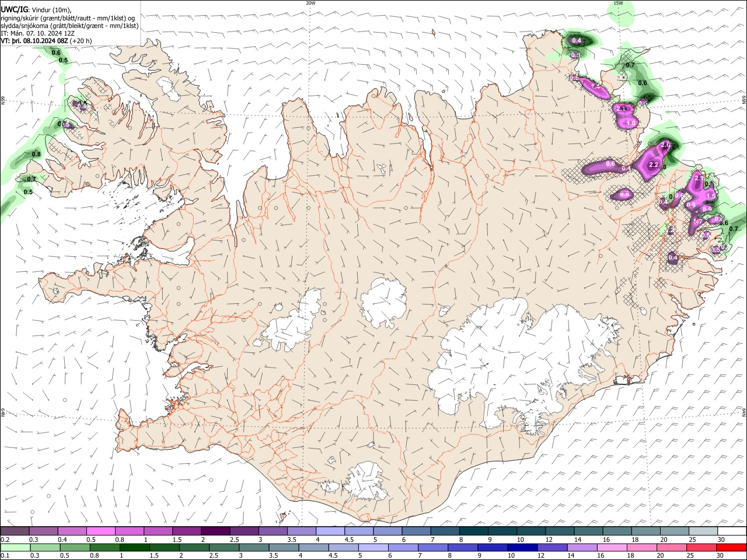Click the Drangajökull glacier in the Westfjords
Screen dimensions: 747x560
pos(167,87)
